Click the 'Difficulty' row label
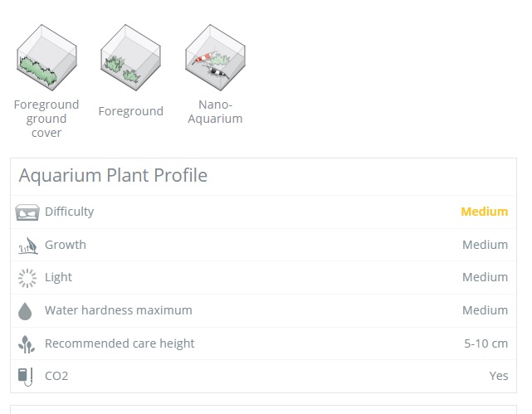Viewport: 532px width, 414px height. point(69,212)
